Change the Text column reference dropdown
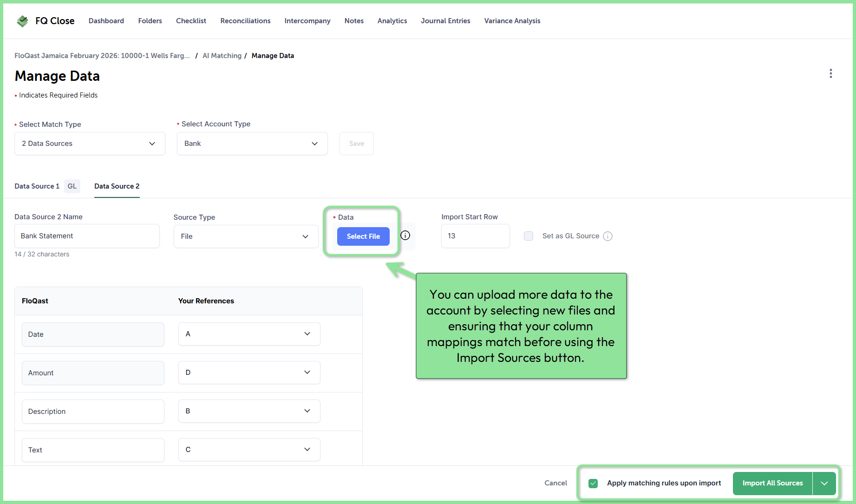Viewport: 856px width, 504px height. (x=249, y=450)
